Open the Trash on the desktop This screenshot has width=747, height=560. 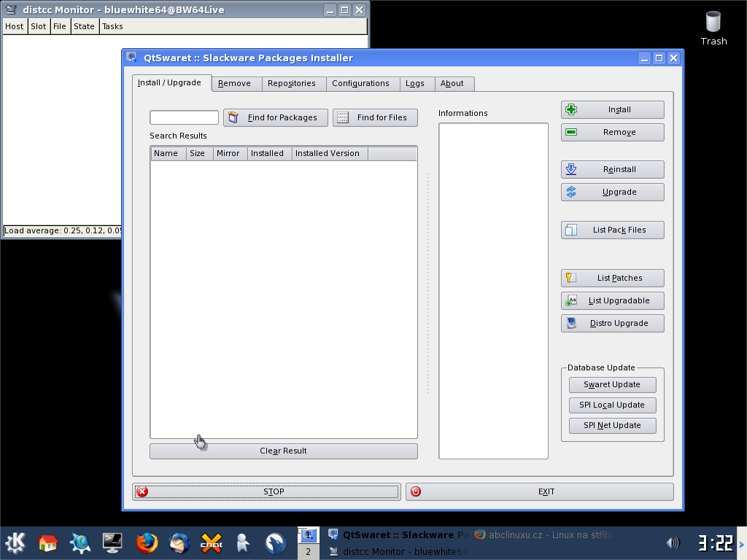click(x=713, y=28)
